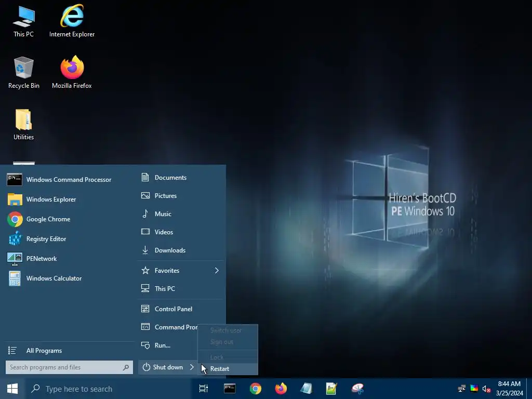Click magnifier icon in Start search box

point(126,367)
